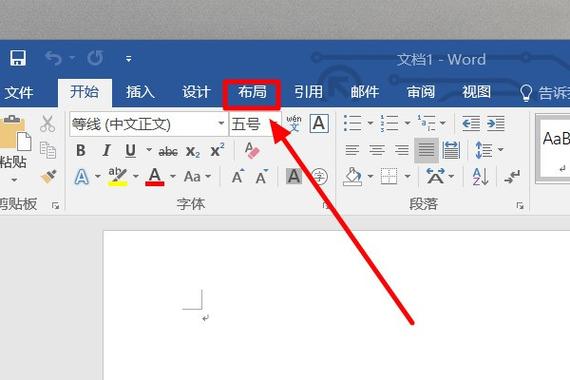Open font color dropdown arrow
Image resolution: width=570 pixels, height=380 pixels.
(173, 177)
